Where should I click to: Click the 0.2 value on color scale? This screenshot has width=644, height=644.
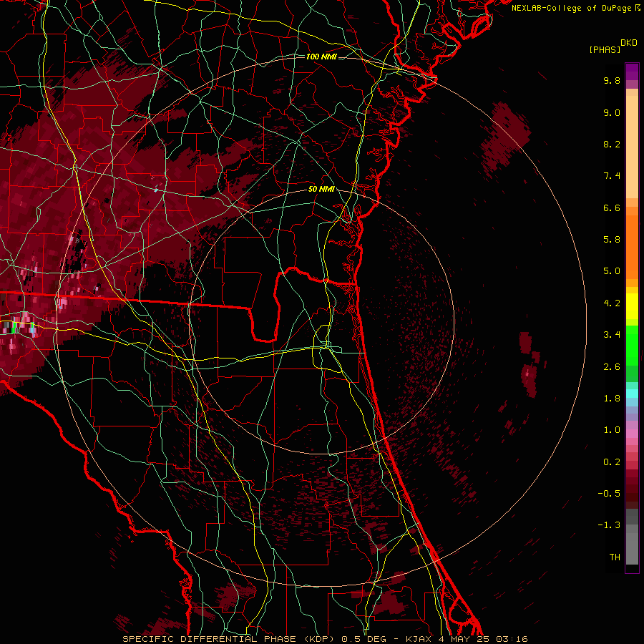612,462
